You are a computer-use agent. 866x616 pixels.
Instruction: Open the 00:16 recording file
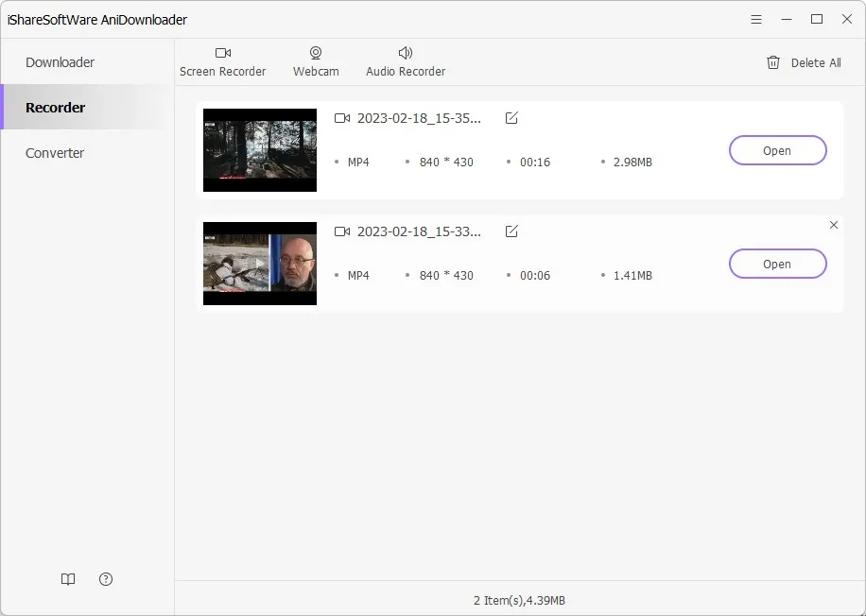[x=778, y=150]
